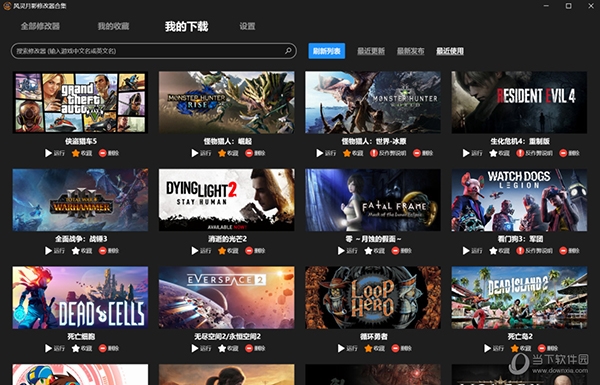
Task: Minimize the trainer collection window
Action: (x=546, y=6)
